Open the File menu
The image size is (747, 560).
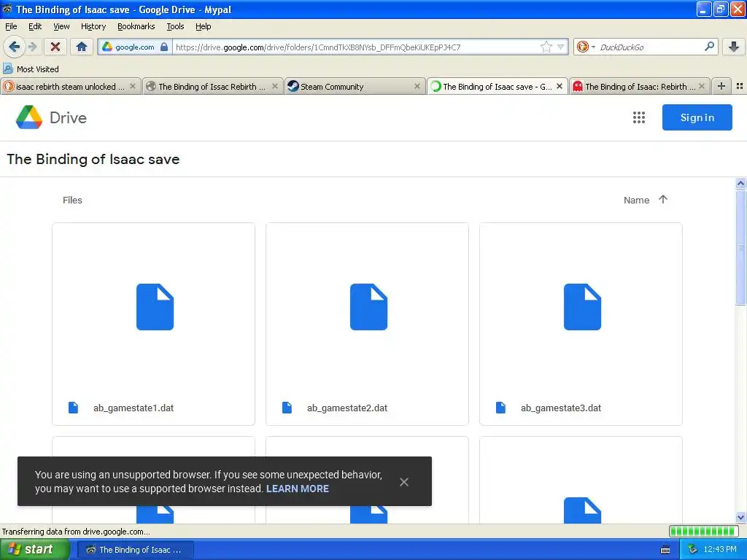(11, 26)
